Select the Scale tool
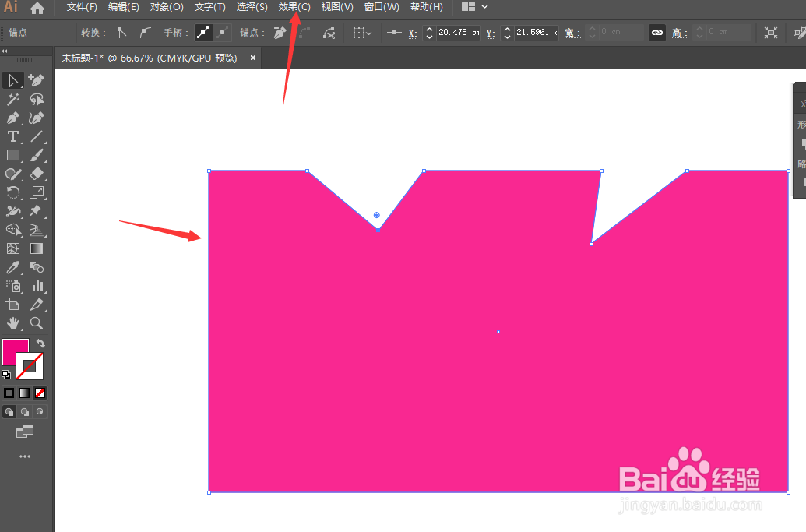 point(36,192)
